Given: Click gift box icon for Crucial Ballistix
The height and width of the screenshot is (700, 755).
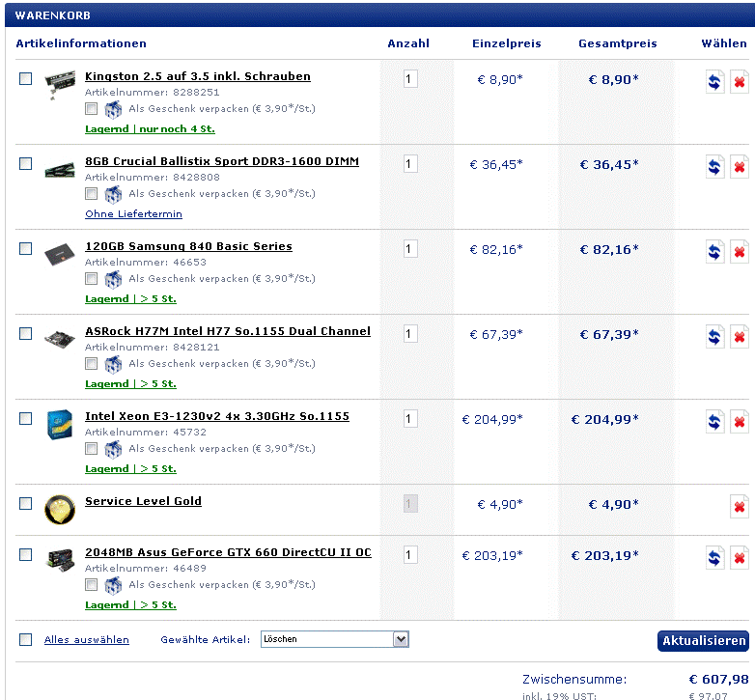Looking at the screenshot, I should click(113, 194).
